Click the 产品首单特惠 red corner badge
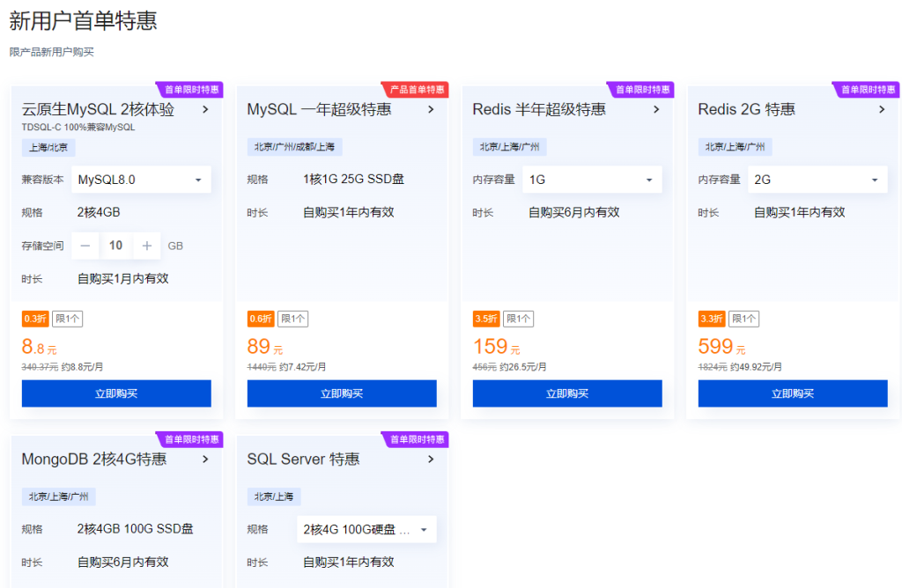Screen dimensions: 902x588 (416, 90)
